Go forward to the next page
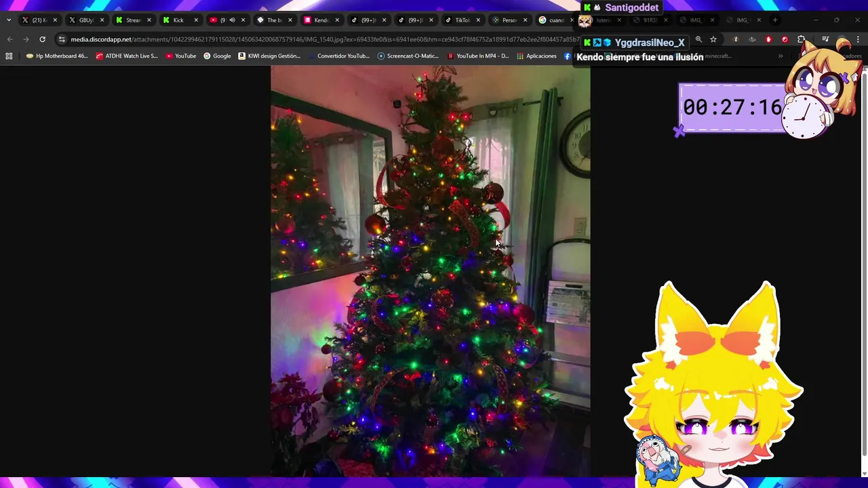This screenshot has height=488, width=868. 26,39
